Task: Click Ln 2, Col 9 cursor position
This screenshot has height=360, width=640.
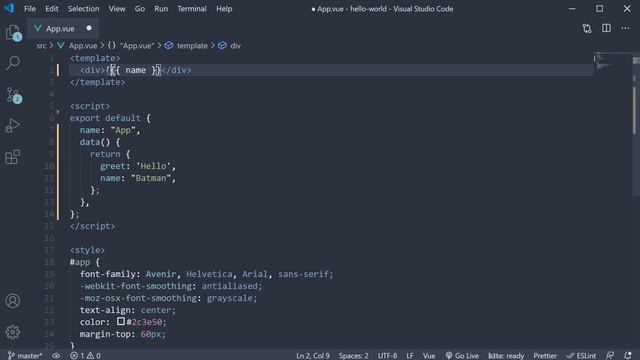Action: click(x=313, y=356)
